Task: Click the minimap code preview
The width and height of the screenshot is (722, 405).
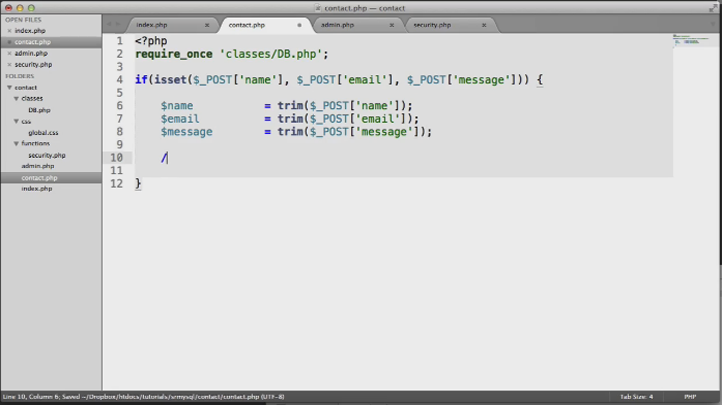Action: (691, 39)
